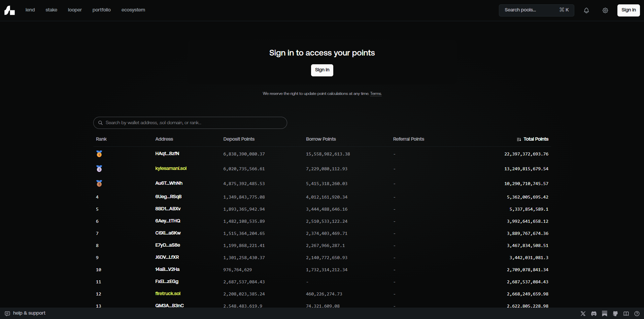Viewport: 644px width, 319px height.
Task: Follow the Terms link
Action: [376, 94]
